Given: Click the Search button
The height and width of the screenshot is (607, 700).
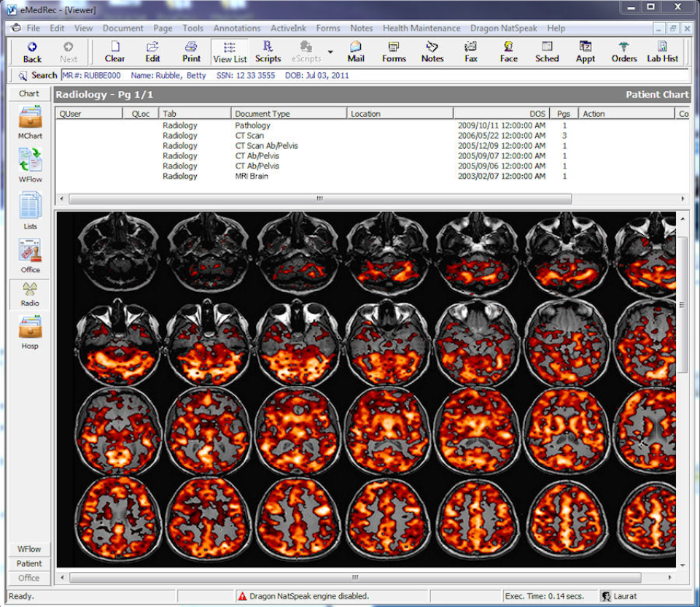Looking at the screenshot, I should click(38, 75).
